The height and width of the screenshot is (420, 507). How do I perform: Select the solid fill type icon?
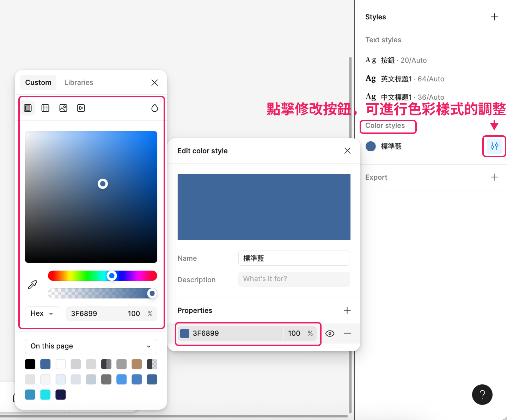tap(28, 108)
